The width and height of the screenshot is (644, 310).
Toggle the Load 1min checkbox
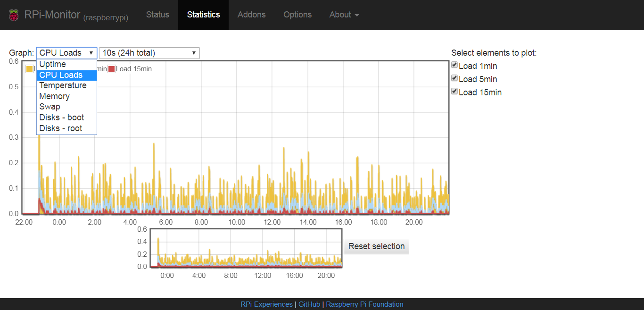(x=454, y=65)
